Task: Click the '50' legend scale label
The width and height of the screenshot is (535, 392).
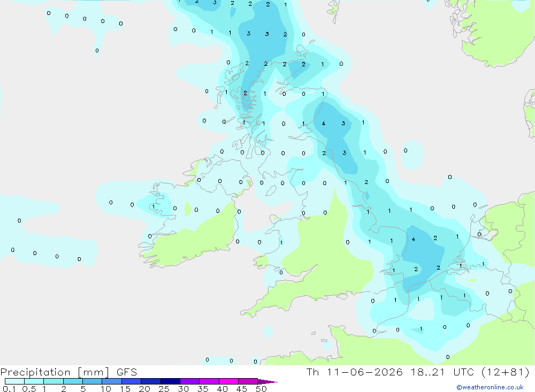Action: pyautogui.click(x=261, y=389)
